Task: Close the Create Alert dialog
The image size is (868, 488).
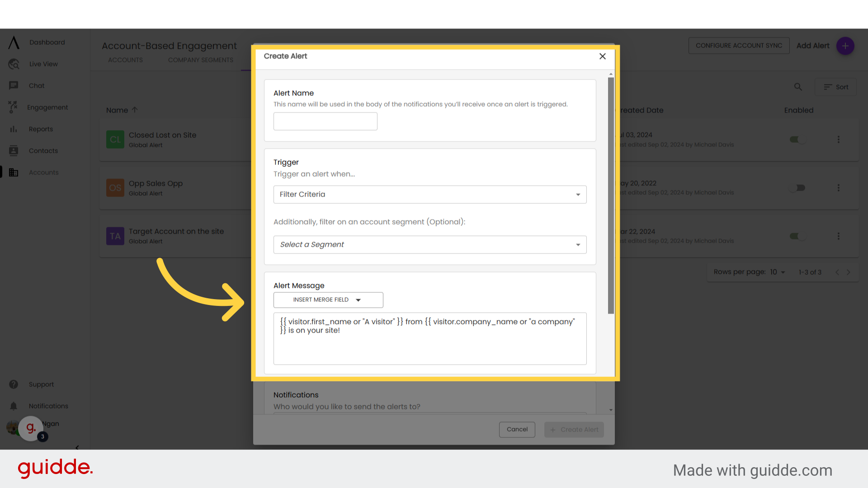Action: (x=602, y=56)
